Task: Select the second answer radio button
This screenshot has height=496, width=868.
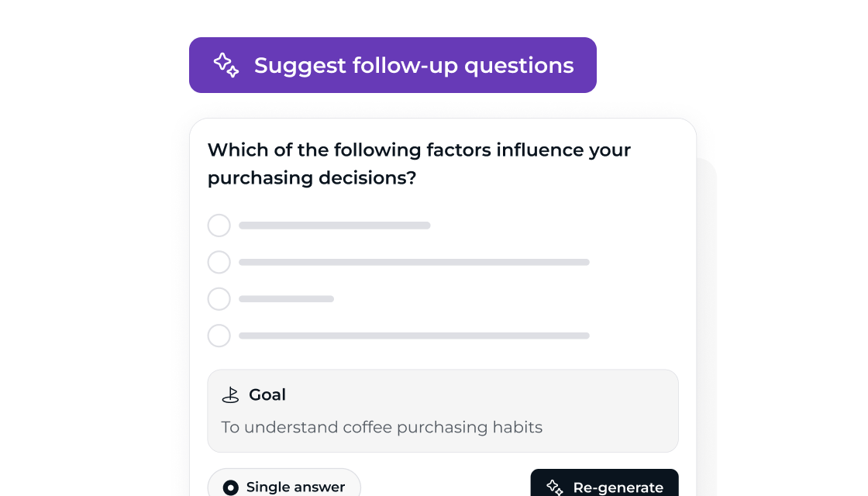Action: (219, 262)
